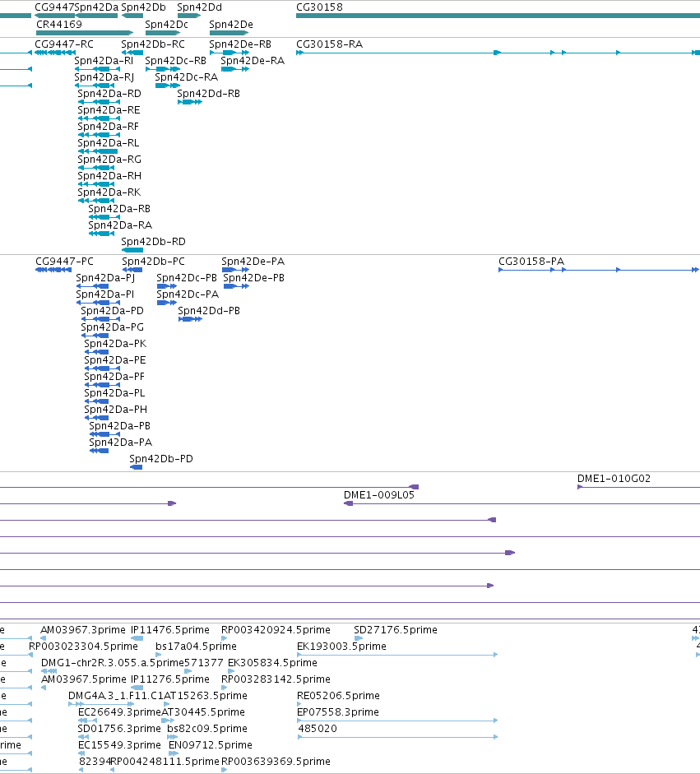Image resolution: width=700 pixels, height=774 pixels.
Task: Click cDNA EN09712.5prime
Action: [211, 745]
